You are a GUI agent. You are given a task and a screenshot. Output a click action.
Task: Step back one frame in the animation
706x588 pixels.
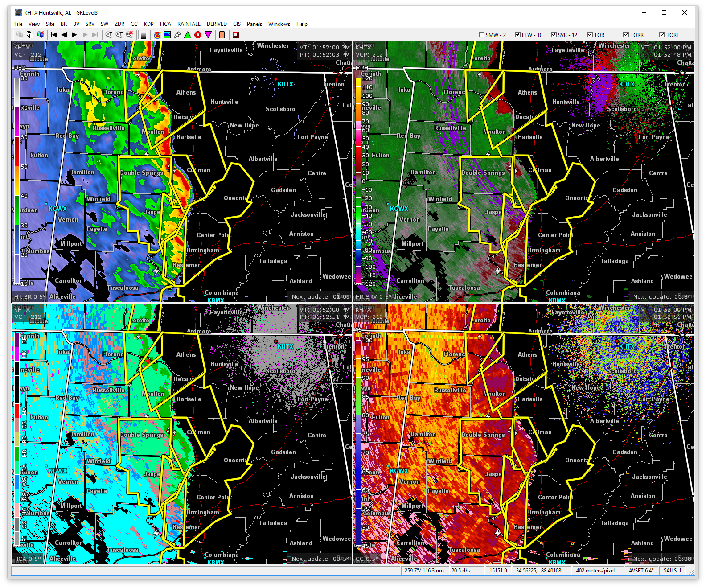pos(64,35)
